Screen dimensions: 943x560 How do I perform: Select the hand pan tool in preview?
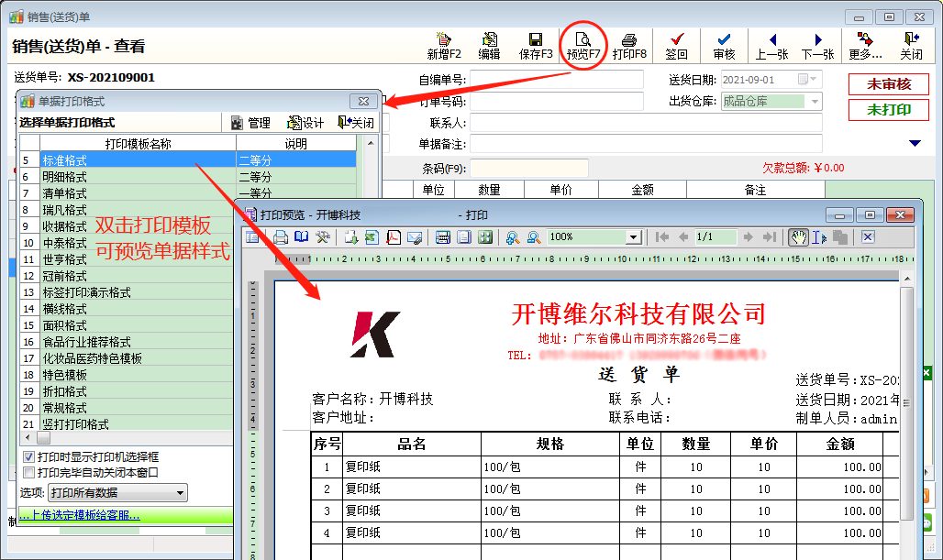point(799,237)
